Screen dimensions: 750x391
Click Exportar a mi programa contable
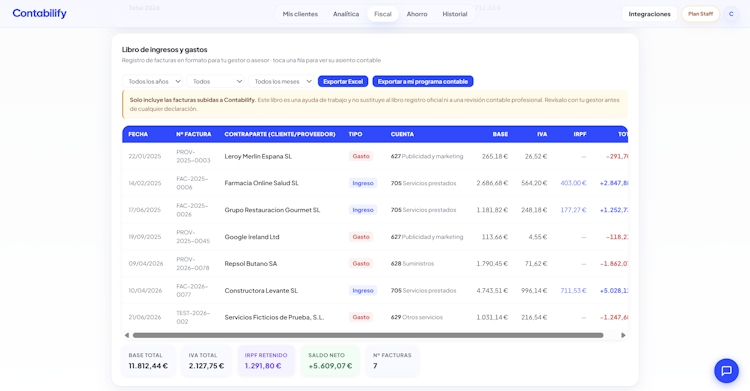point(423,81)
